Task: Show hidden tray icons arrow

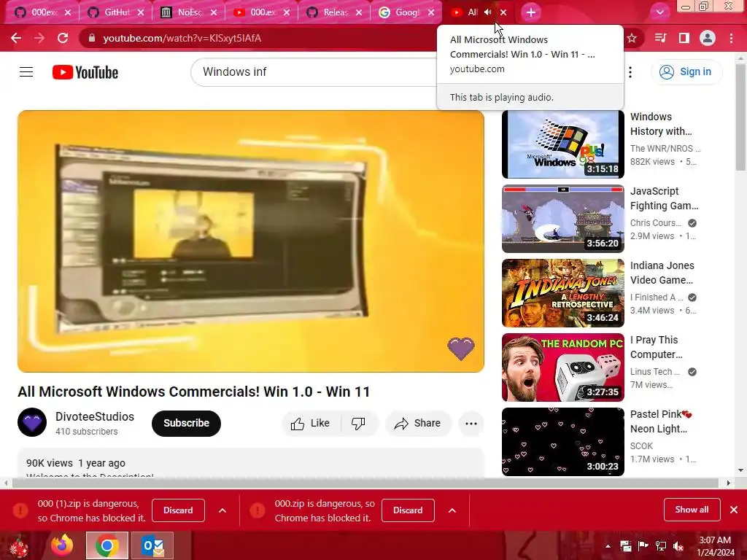Action: 608,547
